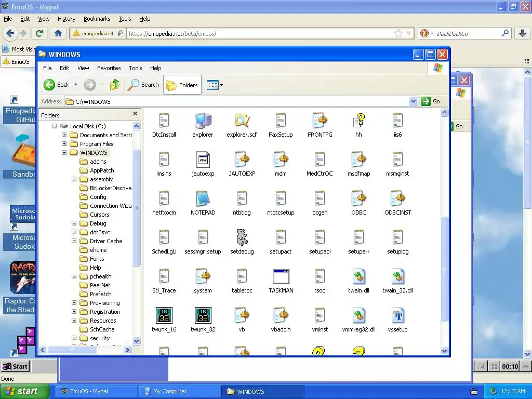Screen dimensions: 532x399
Task: Click the inner EmuOS Start button
Action: pos(16,366)
